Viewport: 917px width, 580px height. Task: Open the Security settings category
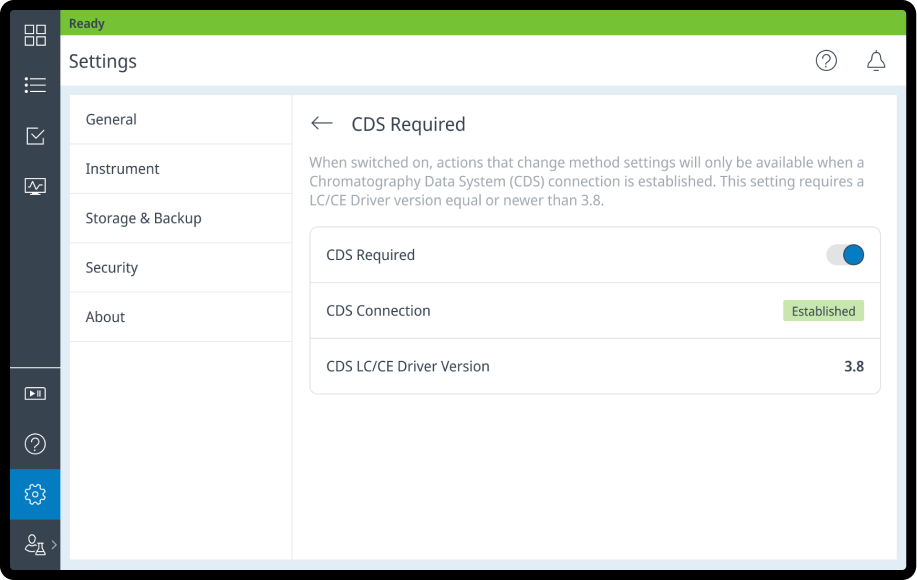pyautogui.click(x=180, y=267)
